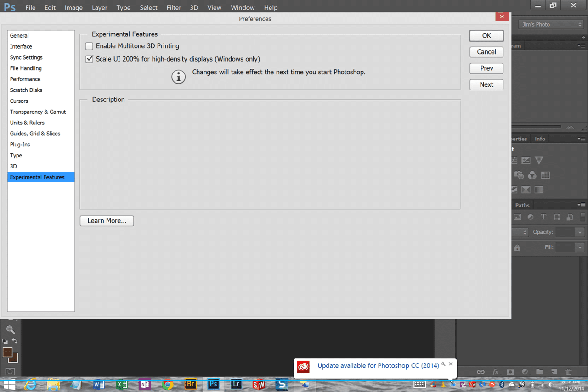This screenshot has height=392, width=588.
Task: Enable Multitone 3D Printing checkbox
Action: (89, 46)
